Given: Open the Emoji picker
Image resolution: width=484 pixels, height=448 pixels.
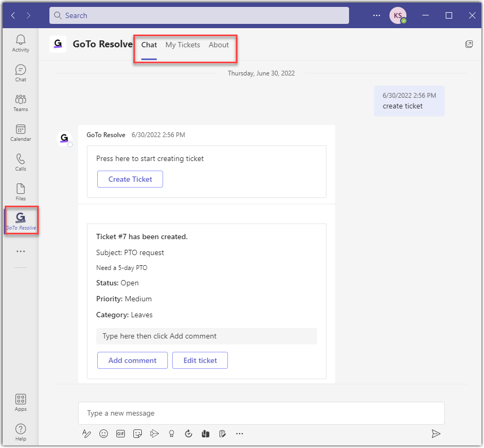Looking at the screenshot, I should coord(104,434).
